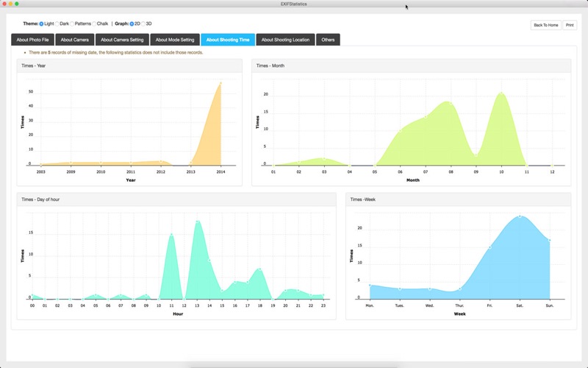Select the About Shooting Time tab
Screen dimensions: 588x368
point(228,40)
